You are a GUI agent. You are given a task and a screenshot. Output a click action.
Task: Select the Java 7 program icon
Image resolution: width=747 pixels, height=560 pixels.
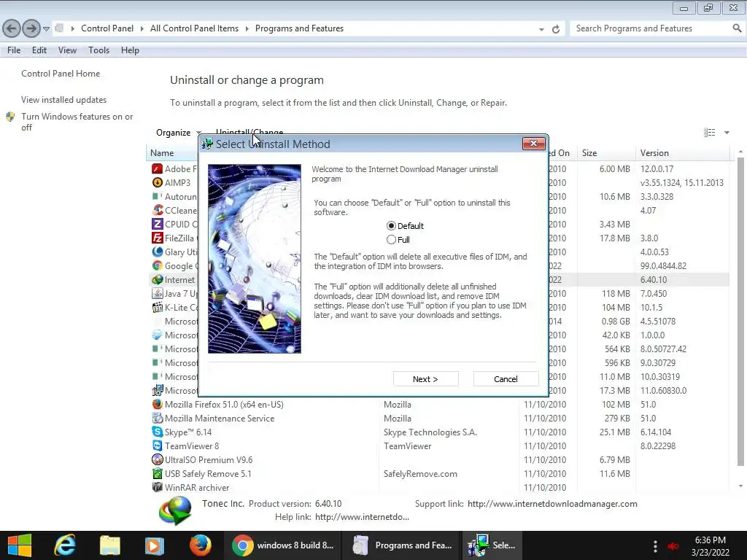coord(158,293)
